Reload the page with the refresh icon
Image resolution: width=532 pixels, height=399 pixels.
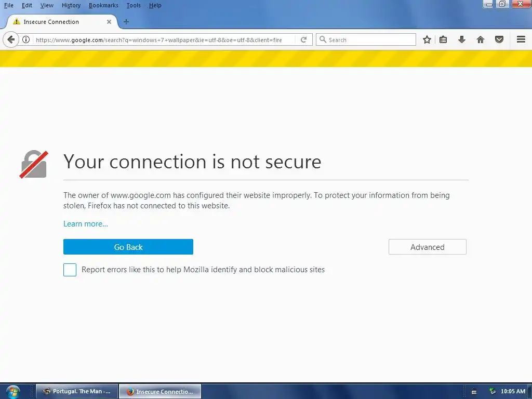303,39
